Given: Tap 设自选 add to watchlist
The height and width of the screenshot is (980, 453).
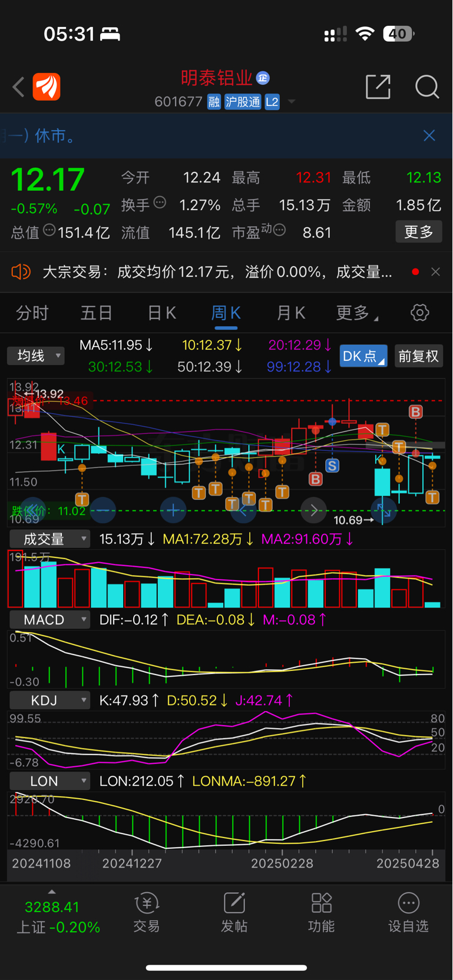Looking at the screenshot, I should click(x=408, y=913).
